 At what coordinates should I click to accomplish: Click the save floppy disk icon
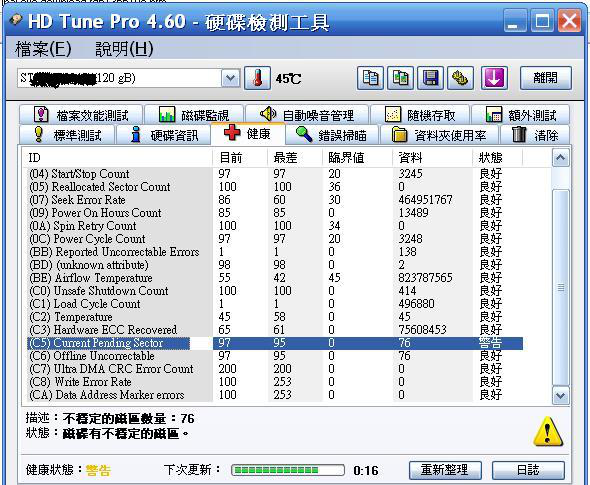tap(430, 78)
